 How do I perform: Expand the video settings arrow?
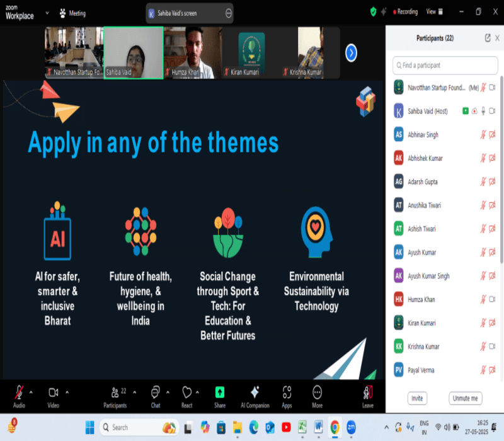67,391
